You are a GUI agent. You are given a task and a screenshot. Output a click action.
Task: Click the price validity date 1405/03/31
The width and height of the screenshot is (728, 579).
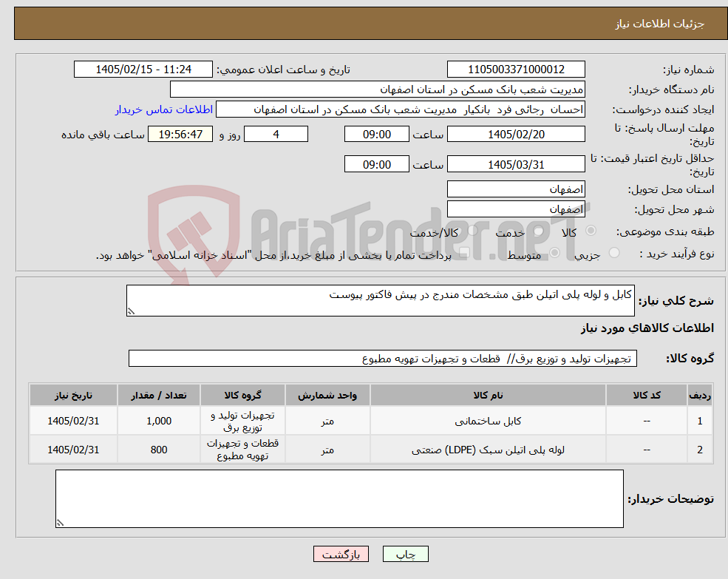point(516,164)
